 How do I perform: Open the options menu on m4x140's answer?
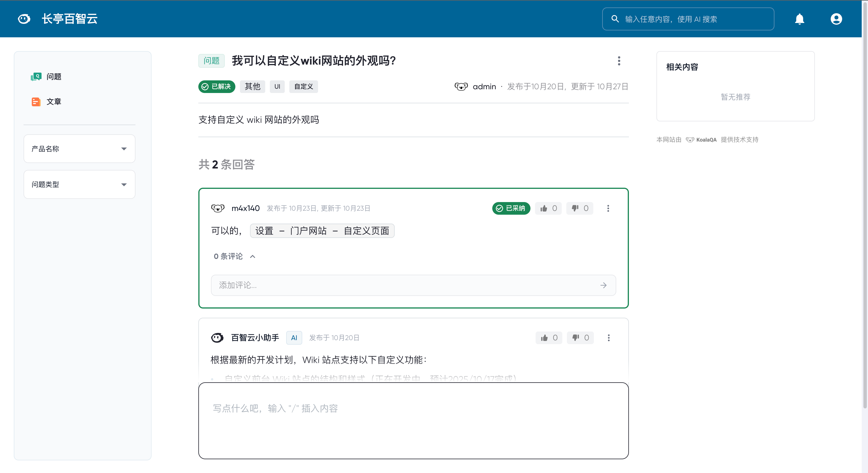(x=608, y=208)
